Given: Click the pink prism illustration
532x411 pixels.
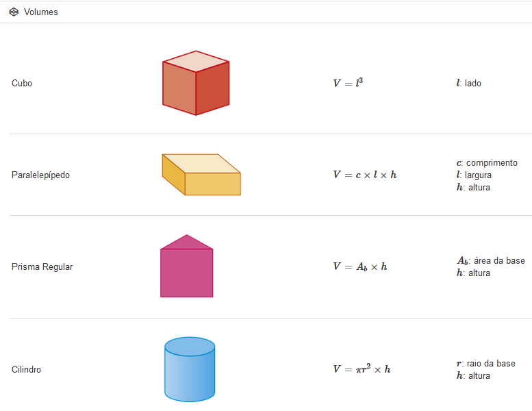Looking at the screenshot, I should pyautogui.click(x=187, y=266).
